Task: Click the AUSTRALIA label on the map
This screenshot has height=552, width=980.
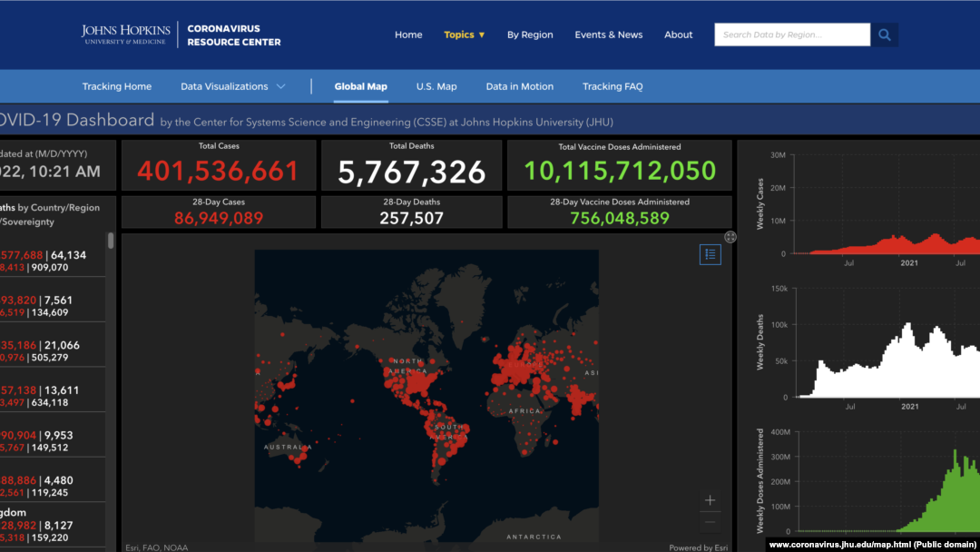Action: click(x=288, y=447)
